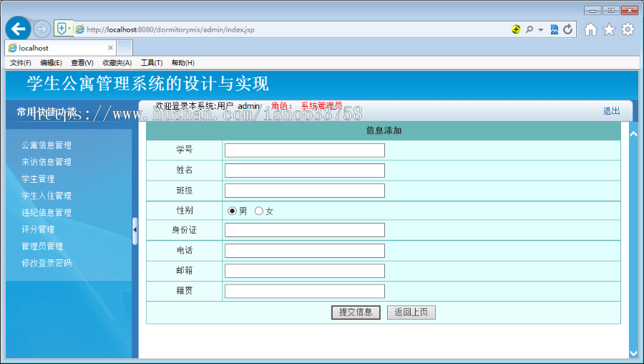644x364 pixels.
Task: Open the 工具(T) menu
Action: 152,62
